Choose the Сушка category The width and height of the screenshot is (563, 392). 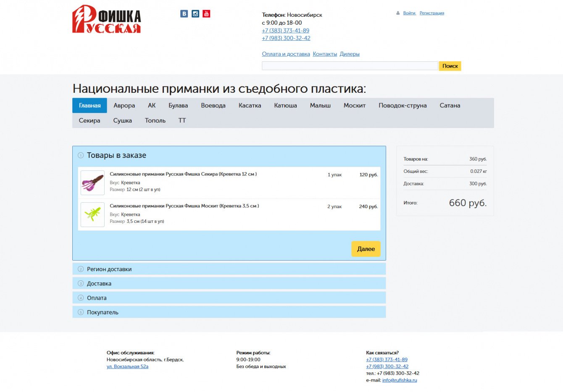tap(123, 120)
